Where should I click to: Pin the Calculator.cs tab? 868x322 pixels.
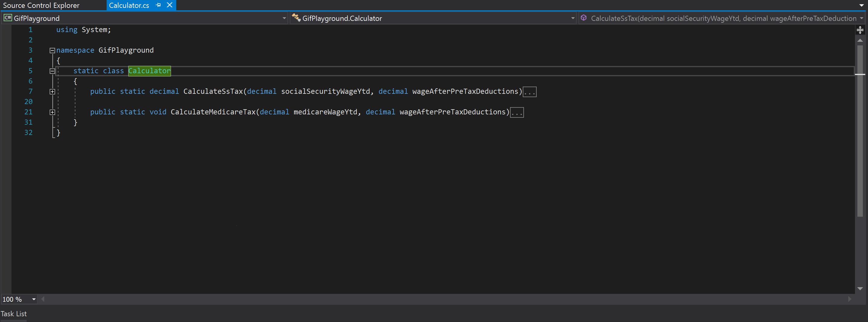pyautogui.click(x=158, y=5)
